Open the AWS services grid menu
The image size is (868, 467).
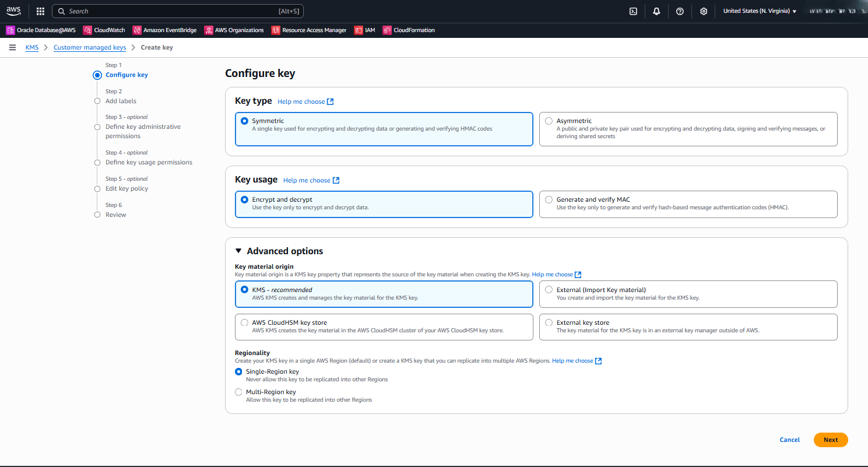tap(40, 10)
